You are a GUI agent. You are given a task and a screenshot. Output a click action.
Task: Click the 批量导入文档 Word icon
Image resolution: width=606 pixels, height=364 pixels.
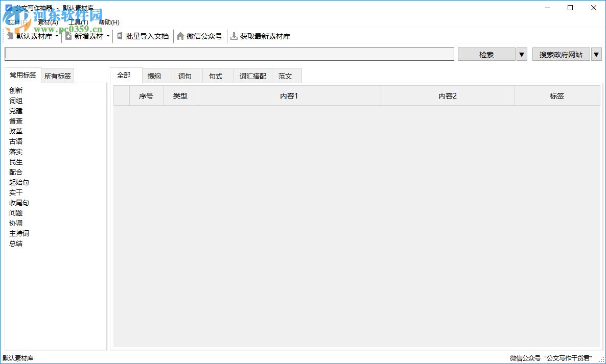click(120, 36)
